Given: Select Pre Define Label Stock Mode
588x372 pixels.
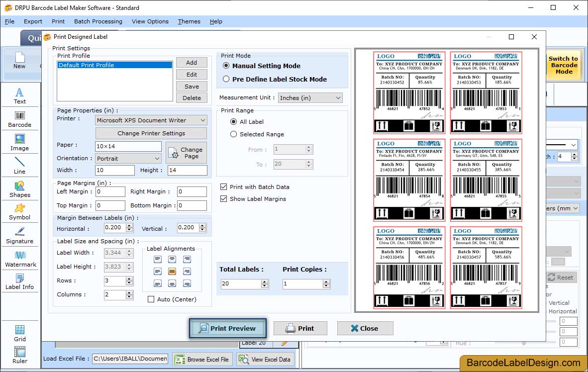Looking at the screenshot, I should (x=226, y=79).
